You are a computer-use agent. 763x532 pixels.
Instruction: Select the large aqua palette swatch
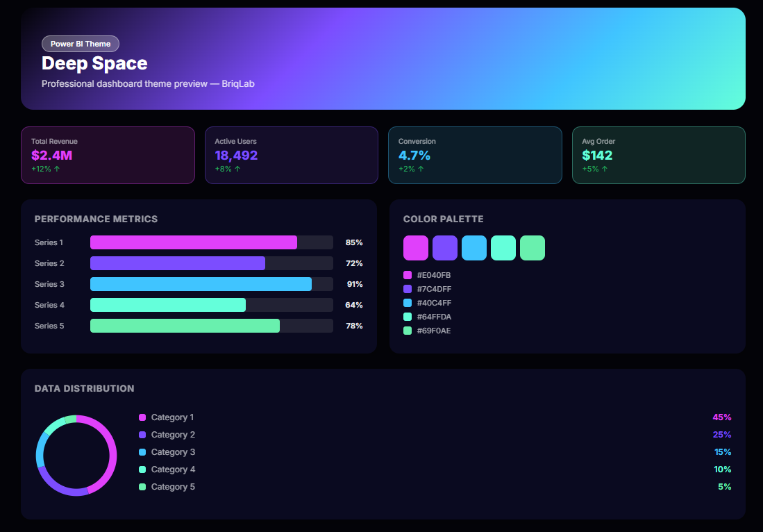point(503,248)
